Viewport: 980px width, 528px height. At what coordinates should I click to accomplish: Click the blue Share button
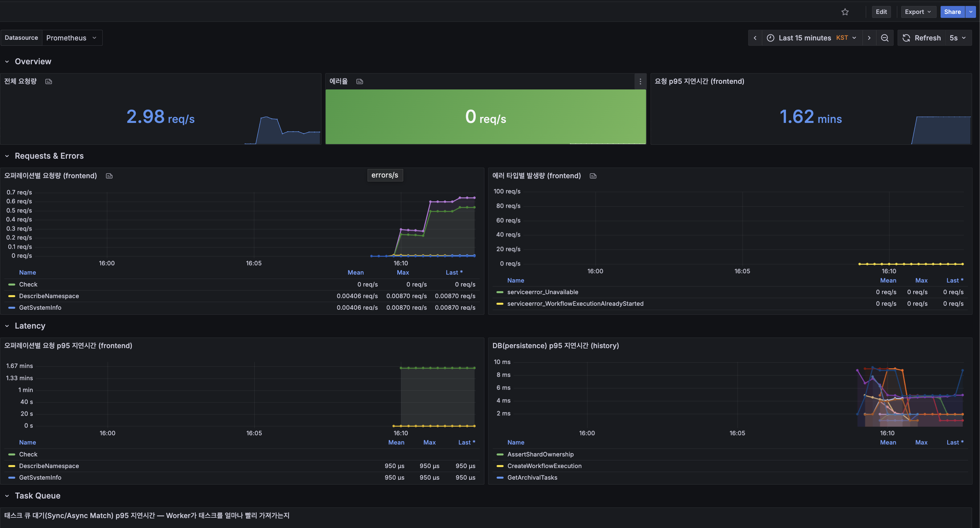point(952,12)
